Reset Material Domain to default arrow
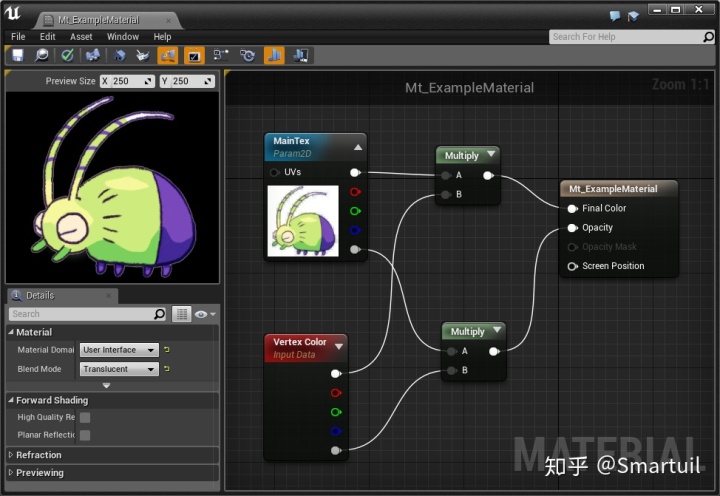Viewport: 720px width, 496px height. pyautogui.click(x=167, y=350)
